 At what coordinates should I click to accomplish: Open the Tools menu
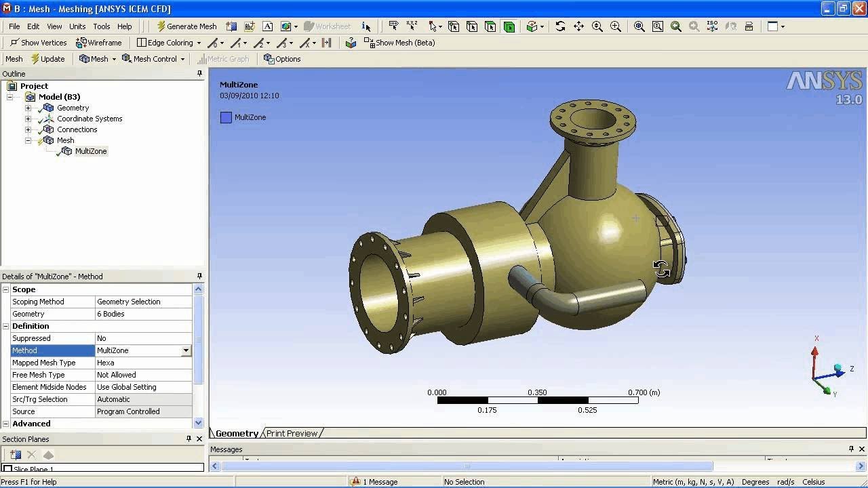coord(102,26)
